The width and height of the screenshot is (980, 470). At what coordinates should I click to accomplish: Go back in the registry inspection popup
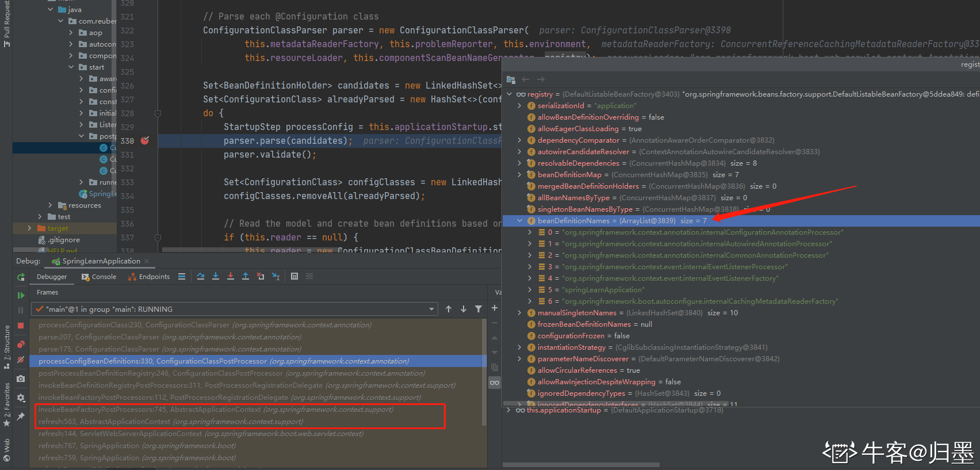[x=525, y=79]
